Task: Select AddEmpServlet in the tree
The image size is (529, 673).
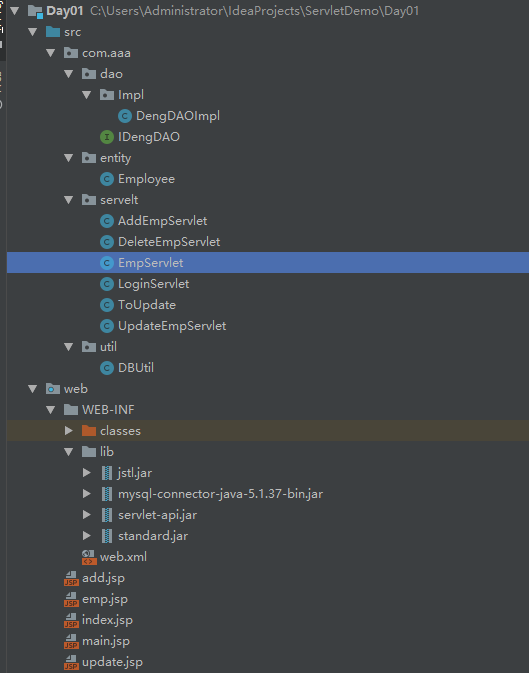Action: tap(163, 221)
